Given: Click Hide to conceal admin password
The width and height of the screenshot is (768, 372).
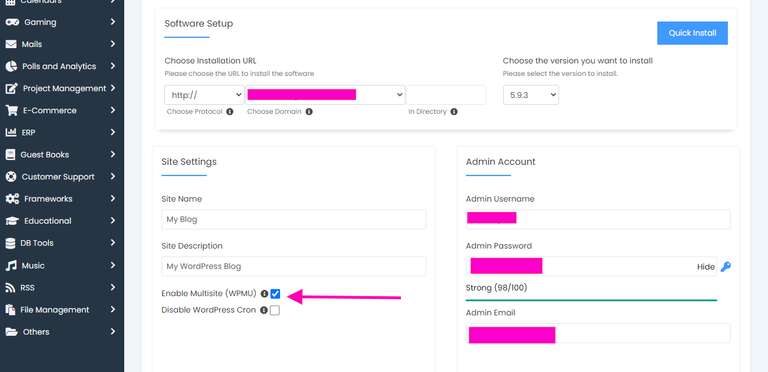Looking at the screenshot, I should pyautogui.click(x=706, y=267).
